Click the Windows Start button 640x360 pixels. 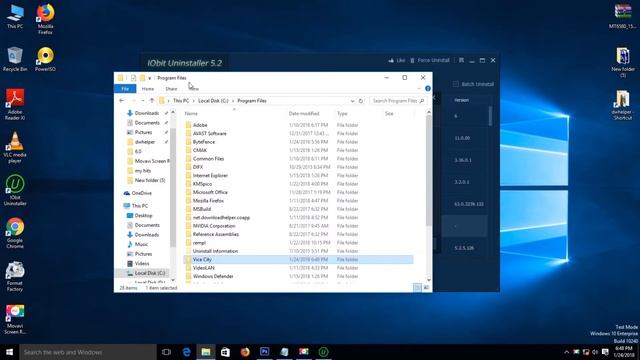click(9, 352)
